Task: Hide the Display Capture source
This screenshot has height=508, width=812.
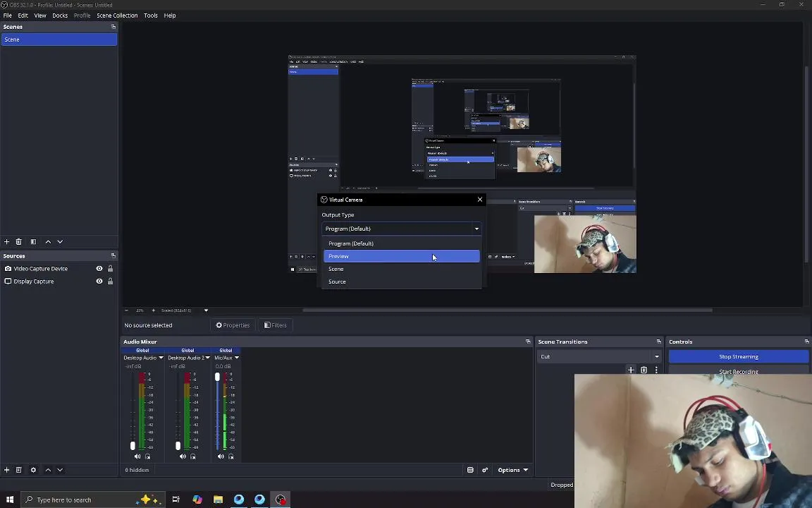Action: coord(99,282)
